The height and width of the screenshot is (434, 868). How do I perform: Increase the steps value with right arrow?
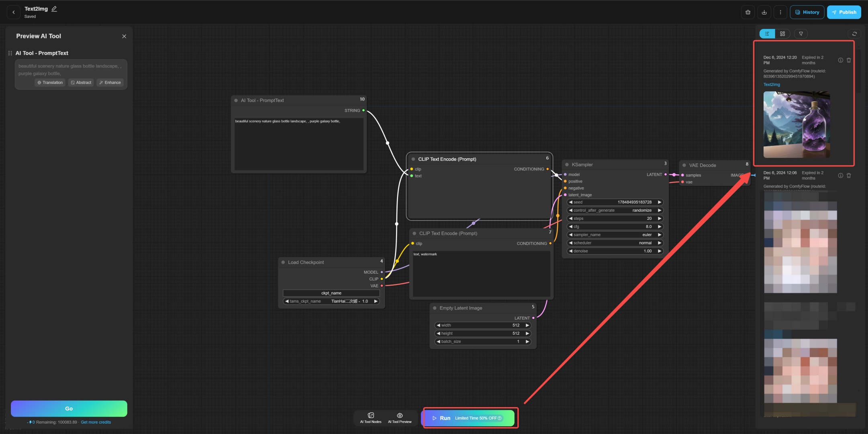click(659, 219)
